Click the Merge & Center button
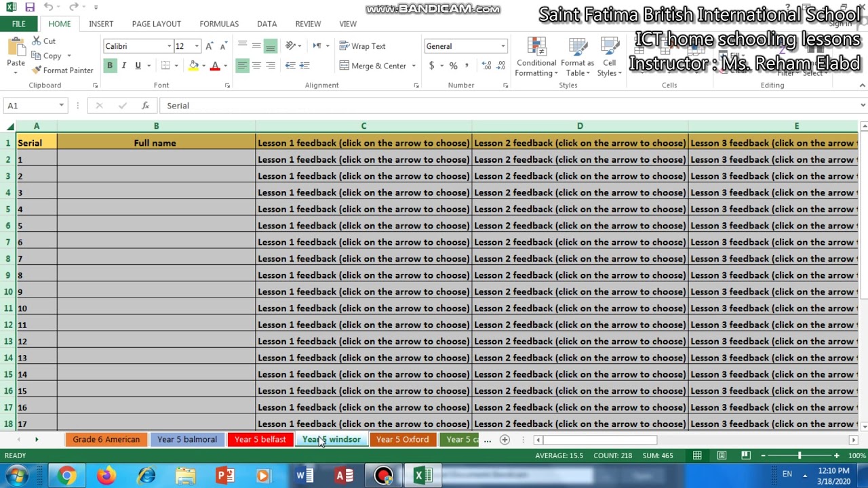868x488 pixels. click(373, 66)
